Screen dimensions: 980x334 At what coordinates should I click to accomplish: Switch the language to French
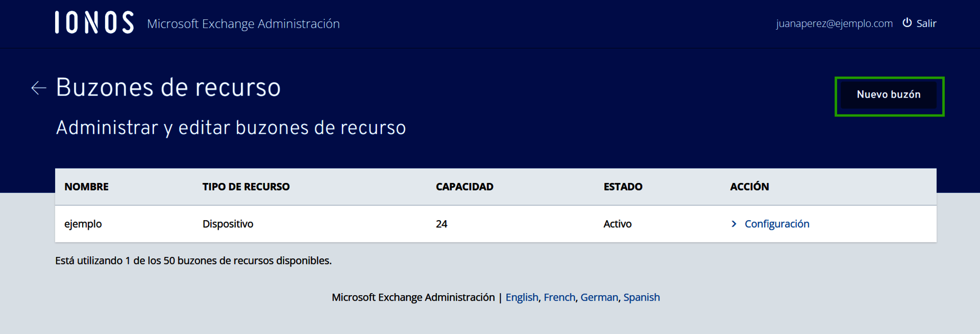559,297
